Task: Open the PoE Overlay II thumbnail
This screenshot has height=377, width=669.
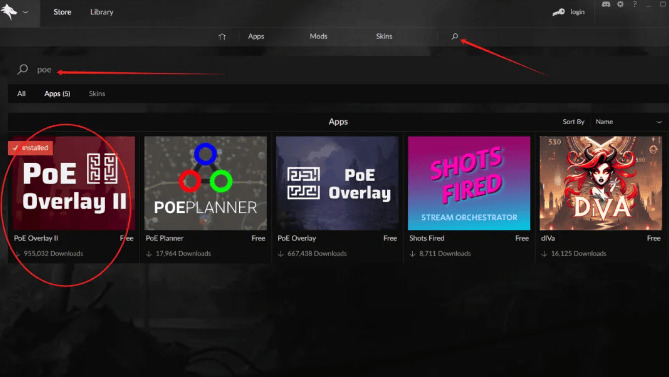Action: click(73, 183)
